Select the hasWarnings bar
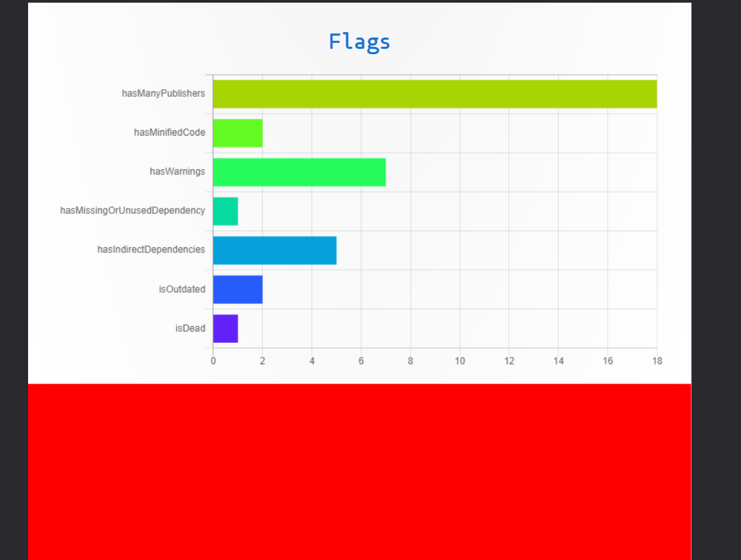Viewport: 741px width, 560px height. tap(299, 172)
